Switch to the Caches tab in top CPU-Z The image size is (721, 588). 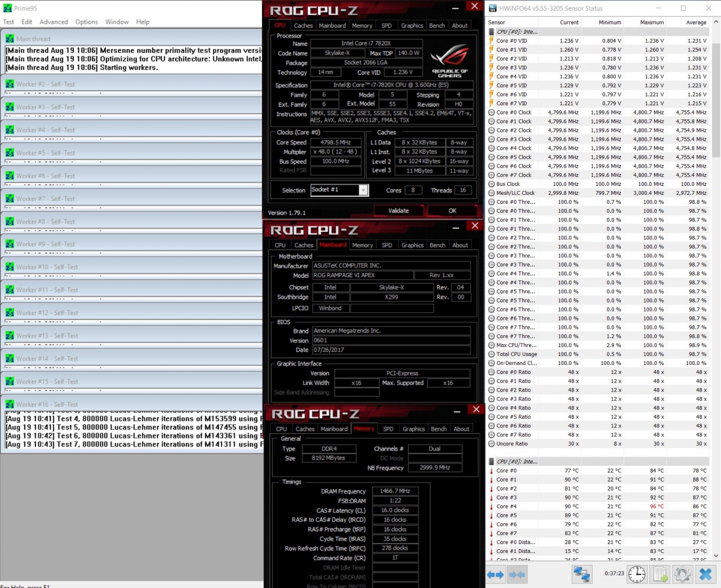point(303,26)
